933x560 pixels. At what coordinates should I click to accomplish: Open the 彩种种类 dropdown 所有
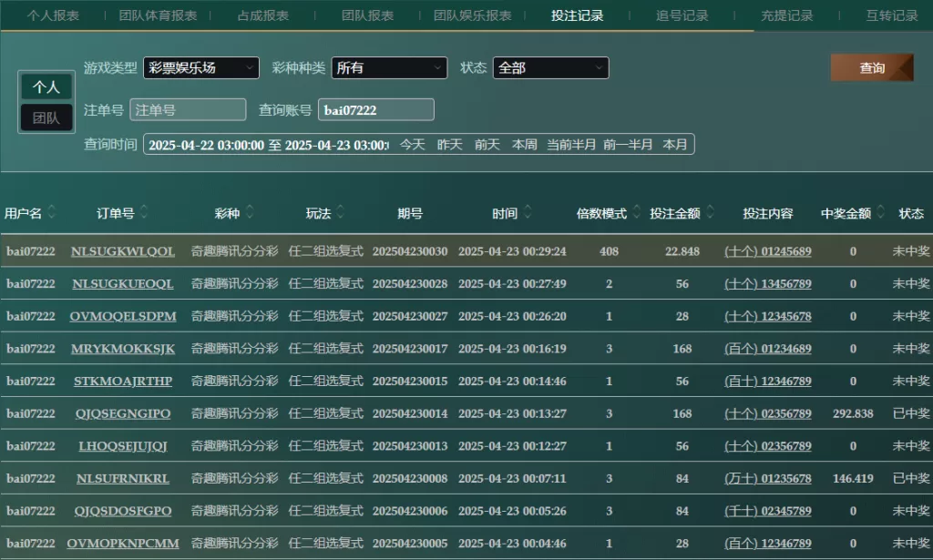(x=389, y=67)
